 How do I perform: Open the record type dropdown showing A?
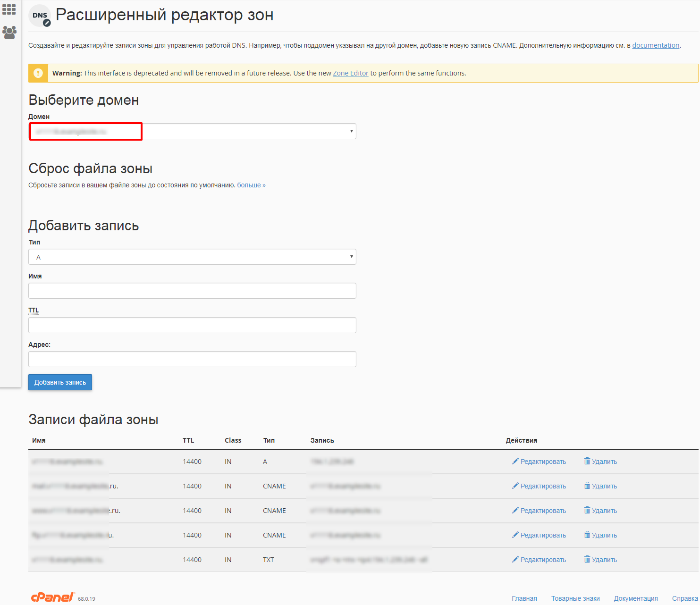(x=192, y=257)
